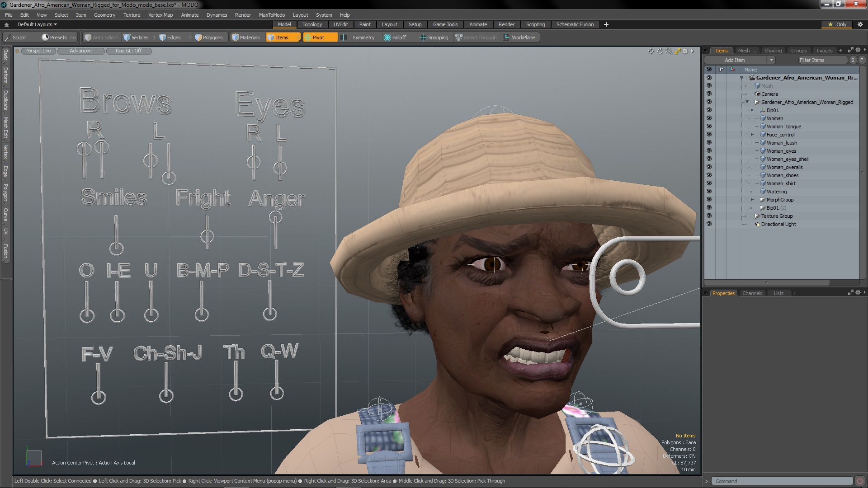Toggle Ray GL off/on

point(128,51)
